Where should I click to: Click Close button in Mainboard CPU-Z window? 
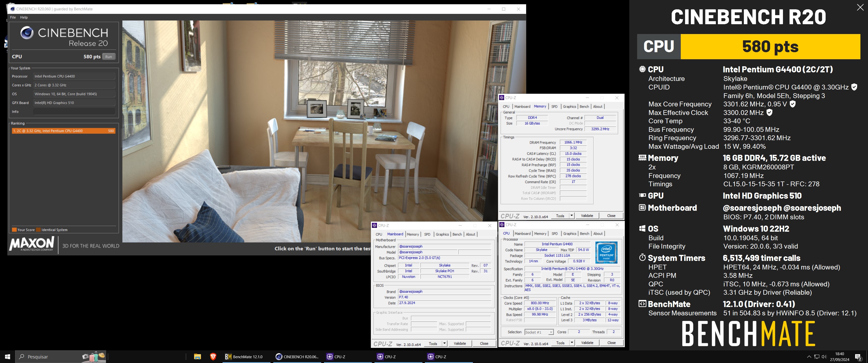click(x=484, y=344)
